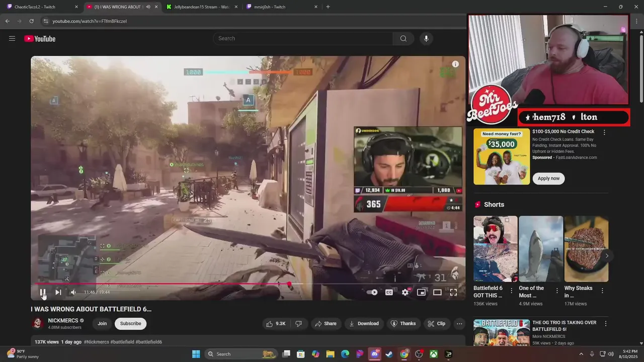Mute the video volume speaker icon
Screen dimensions: 644x362
tap(73, 292)
